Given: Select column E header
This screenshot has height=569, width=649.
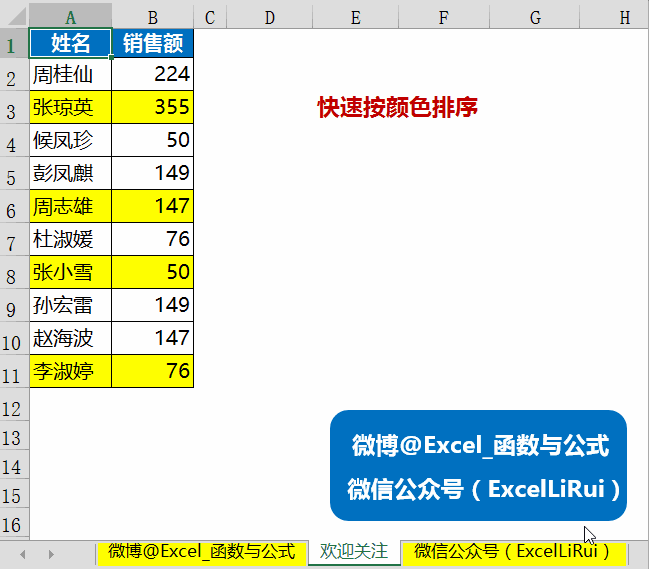Looking at the screenshot, I should tap(356, 17).
